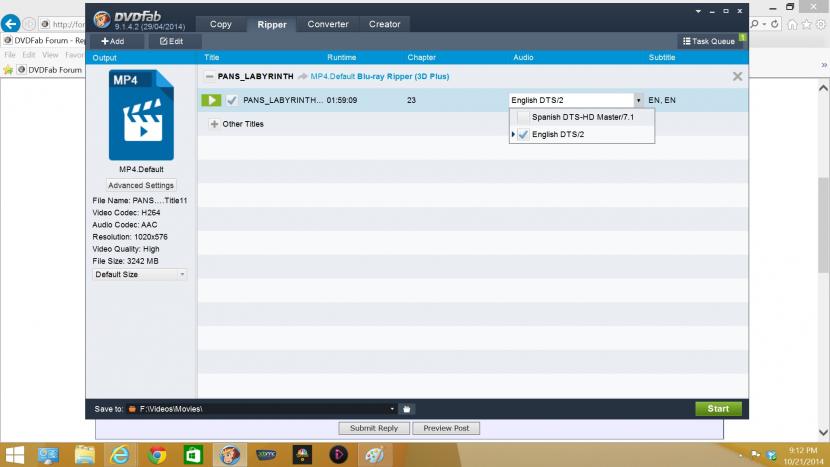Collapse the English DTS/2 audio dropdown
The width and height of the screenshot is (830, 467).
pos(638,100)
